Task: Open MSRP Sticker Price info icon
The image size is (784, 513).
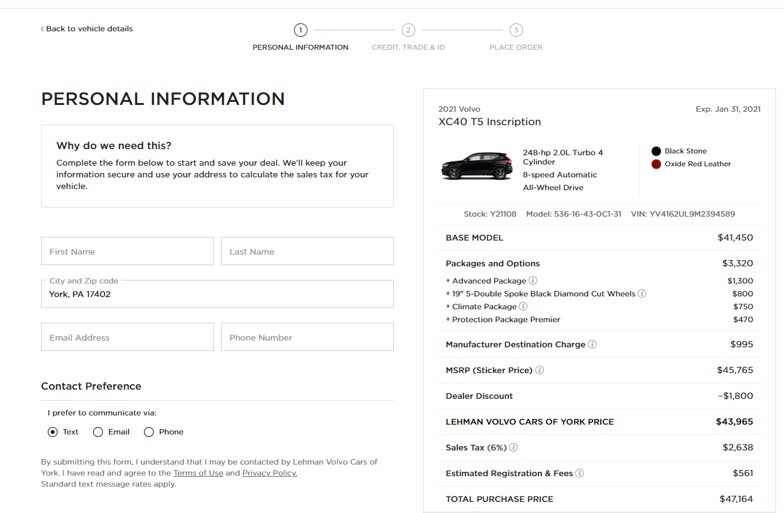Action: (540, 370)
